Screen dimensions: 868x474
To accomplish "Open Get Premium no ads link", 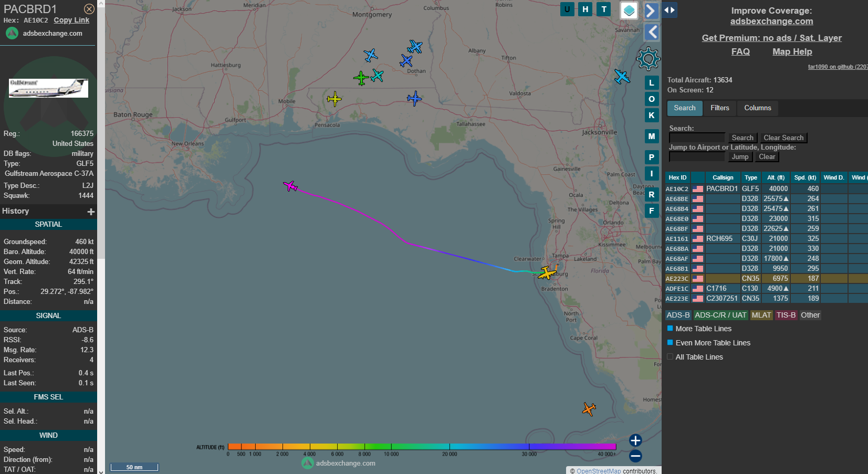I will pyautogui.click(x=771, y=38).
